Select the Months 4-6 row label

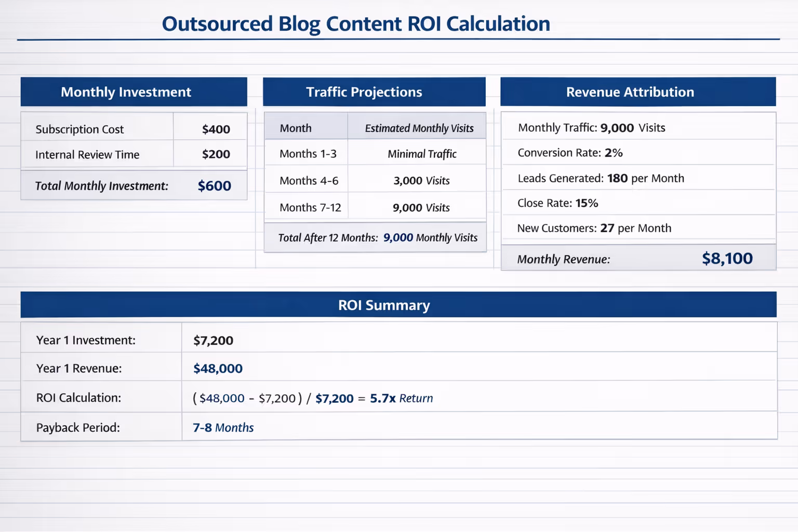click(x=309, y=181)
